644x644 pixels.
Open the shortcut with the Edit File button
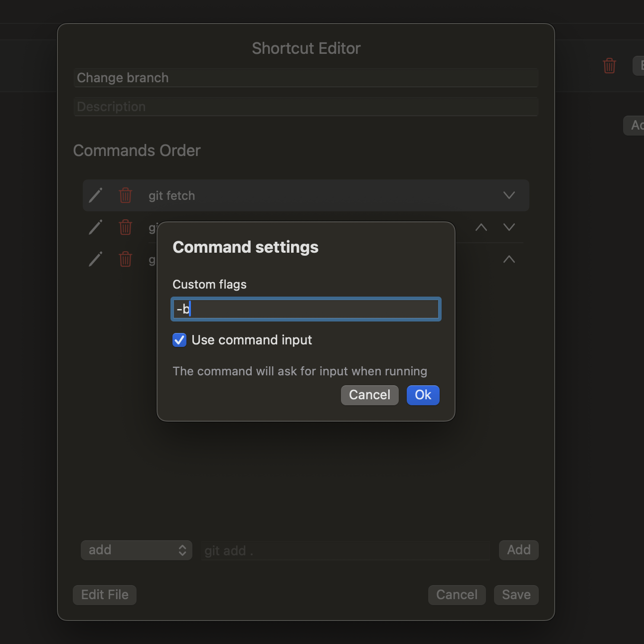[x=104, y=595]
